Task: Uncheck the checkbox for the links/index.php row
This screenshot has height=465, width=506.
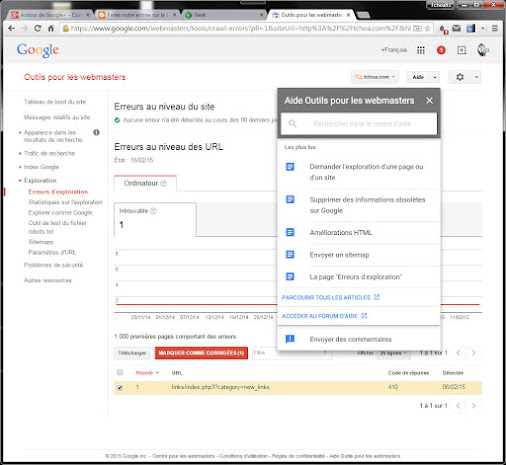Action: (120, 387)
